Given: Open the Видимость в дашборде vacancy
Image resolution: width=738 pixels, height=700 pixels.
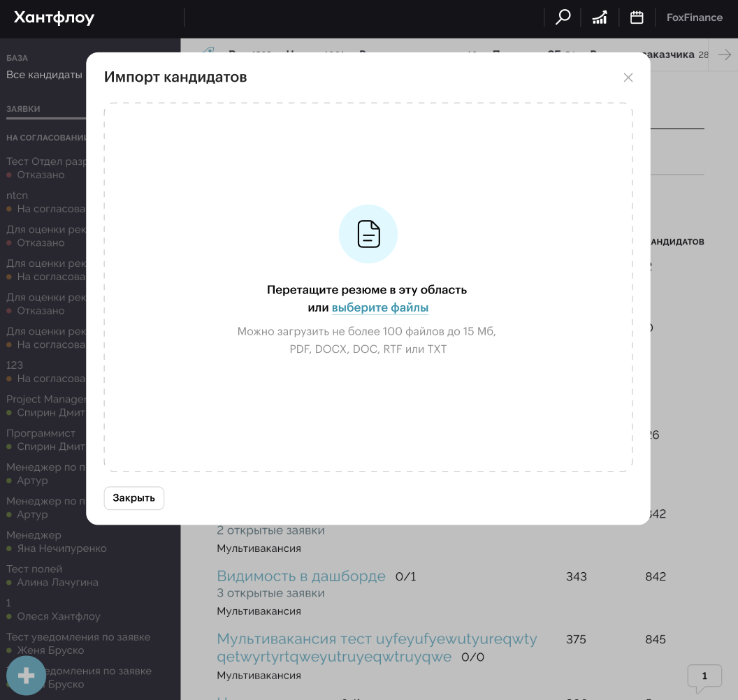Looking at the screenshot, I should tap(301, 576).
